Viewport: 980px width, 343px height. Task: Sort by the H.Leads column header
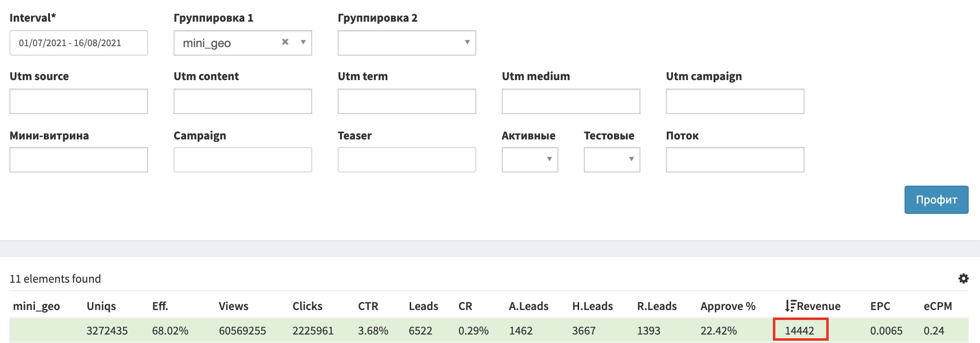592,306
